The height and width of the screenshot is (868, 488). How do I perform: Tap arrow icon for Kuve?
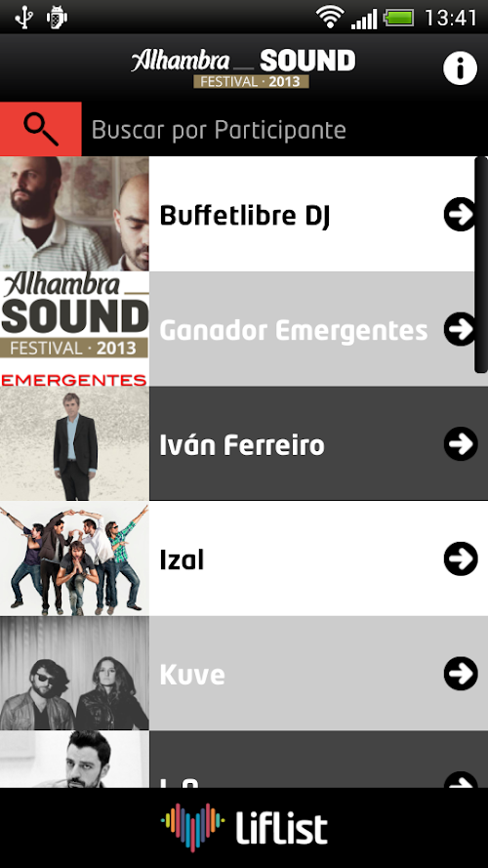click(x=461, y=674)
